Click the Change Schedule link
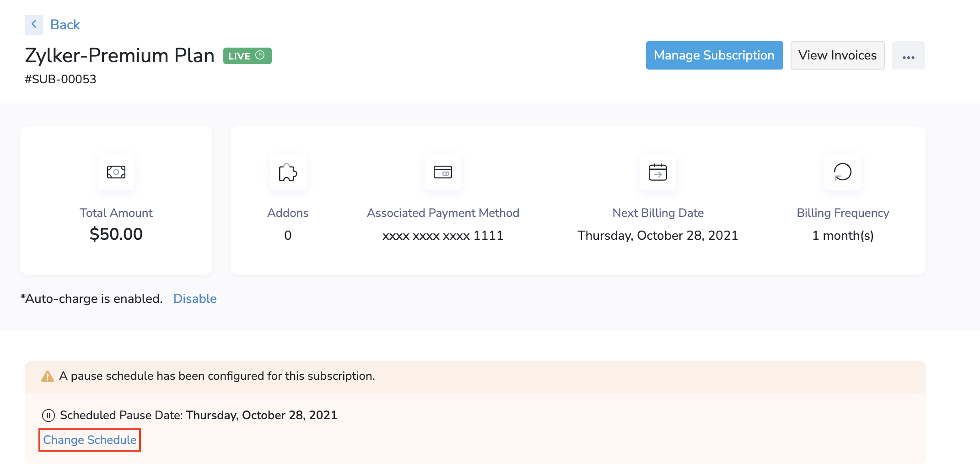This screenshot has width=980, height=475. click(x=90, y=440)
